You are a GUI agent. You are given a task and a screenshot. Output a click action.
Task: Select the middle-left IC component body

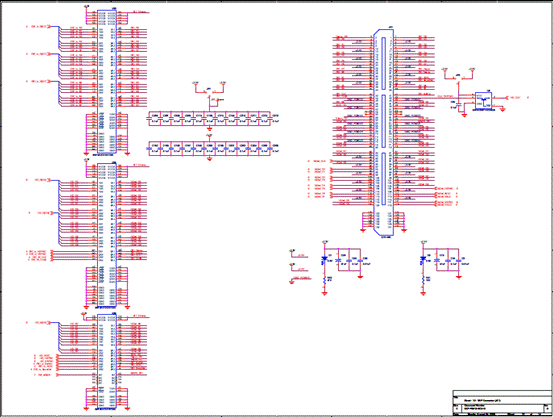click(107, 235)
